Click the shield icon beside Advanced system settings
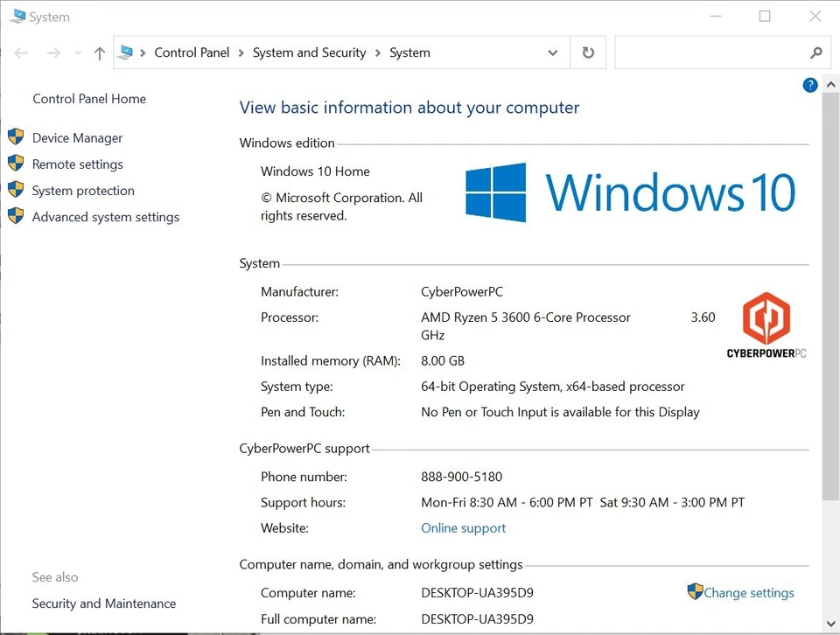840x635 pixels. coord(16,216)
